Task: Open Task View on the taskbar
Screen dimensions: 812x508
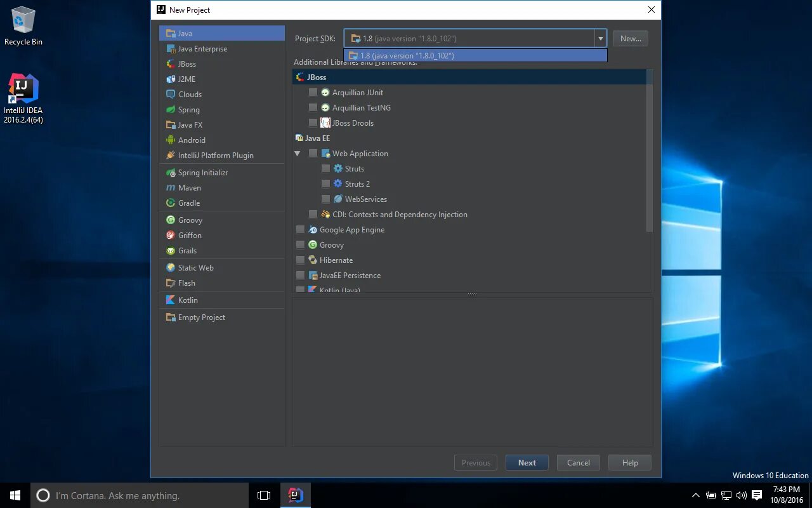Action: coord(264,495)
